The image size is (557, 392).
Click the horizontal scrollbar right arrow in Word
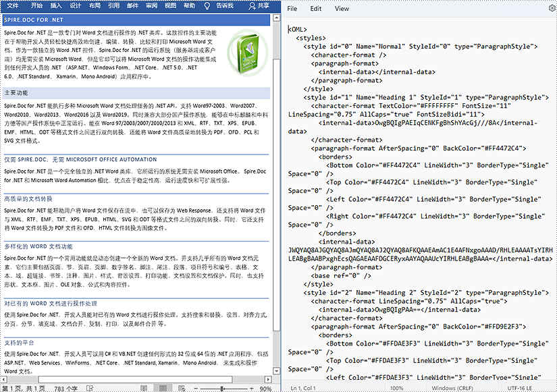268,379
